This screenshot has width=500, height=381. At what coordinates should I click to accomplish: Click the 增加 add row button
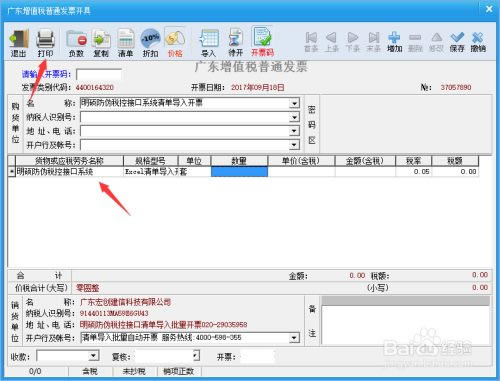[394, 42]
